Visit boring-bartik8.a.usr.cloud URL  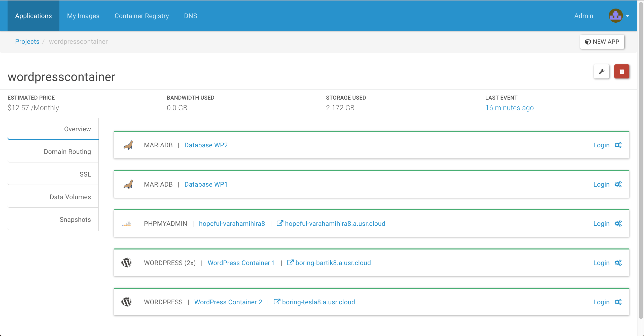(x=333, y=263)
